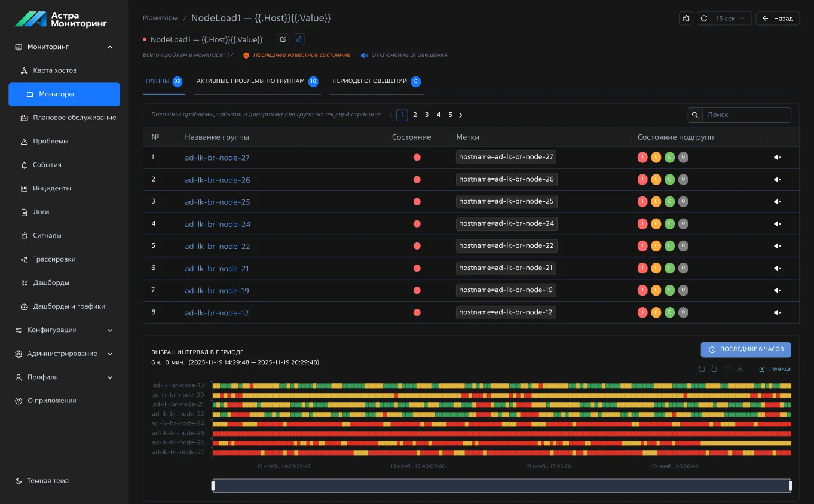The image size is (814, 504).
Task: Open the ad-lk-br-node-25 group link
Action: click(218, 202)
